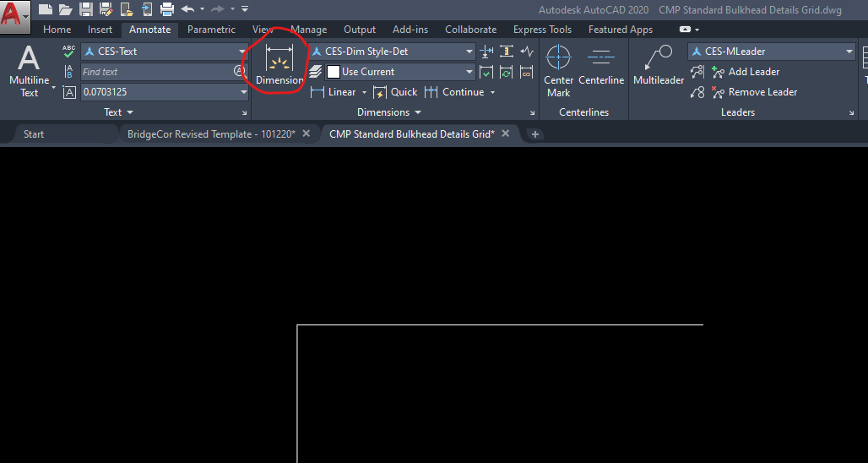
Task: Open the Collaborate ribbon tab
Action: point(470,30)
